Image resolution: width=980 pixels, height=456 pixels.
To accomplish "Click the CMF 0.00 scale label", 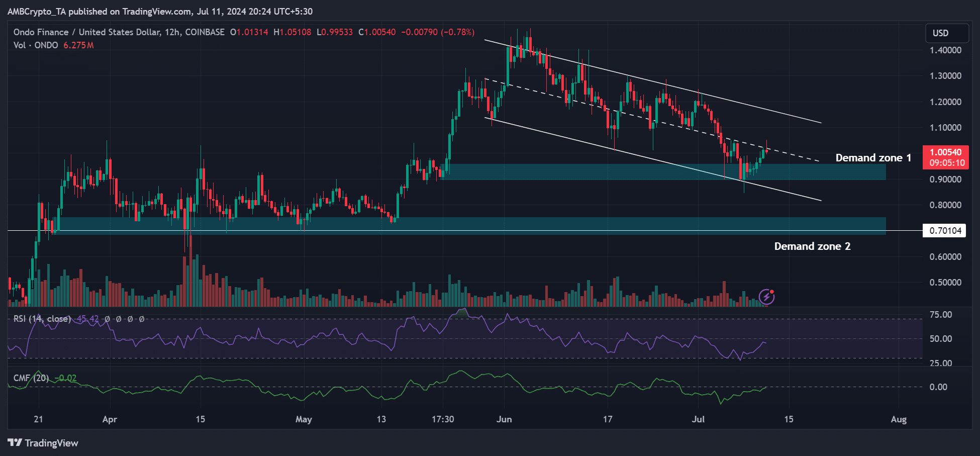I will tap(938, 387).
